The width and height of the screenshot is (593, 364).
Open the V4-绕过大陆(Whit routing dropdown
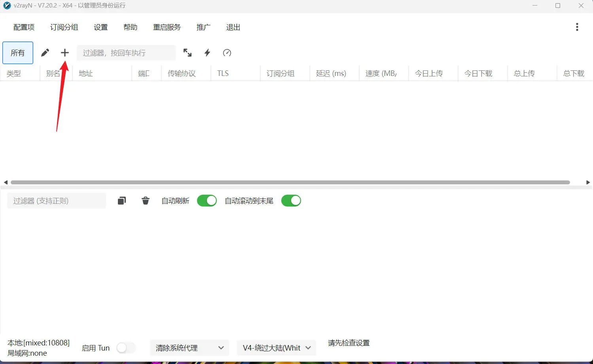pyautogui.click(x=276, y=348)
